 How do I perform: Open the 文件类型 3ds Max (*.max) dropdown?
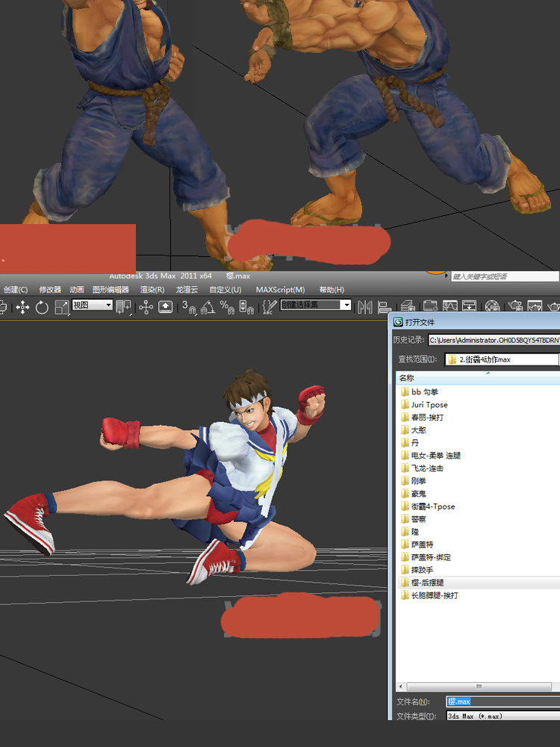[x=503, y=716]
